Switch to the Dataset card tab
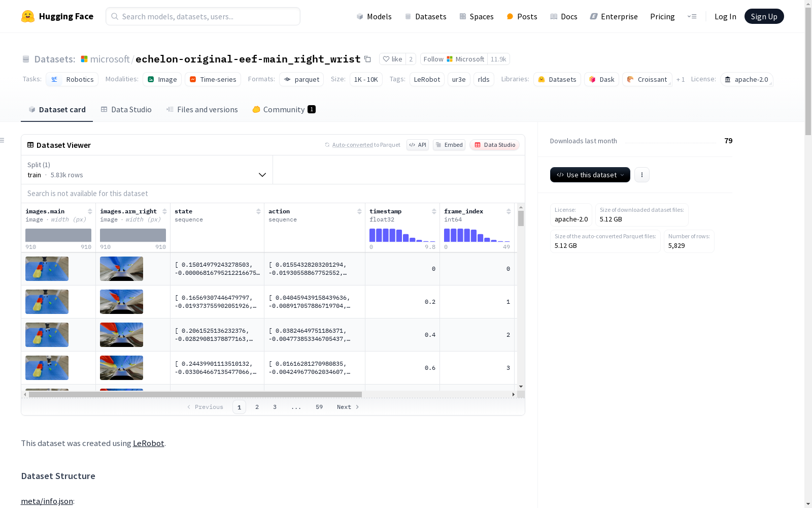This screenshot has height=508, width=812. 57,110
